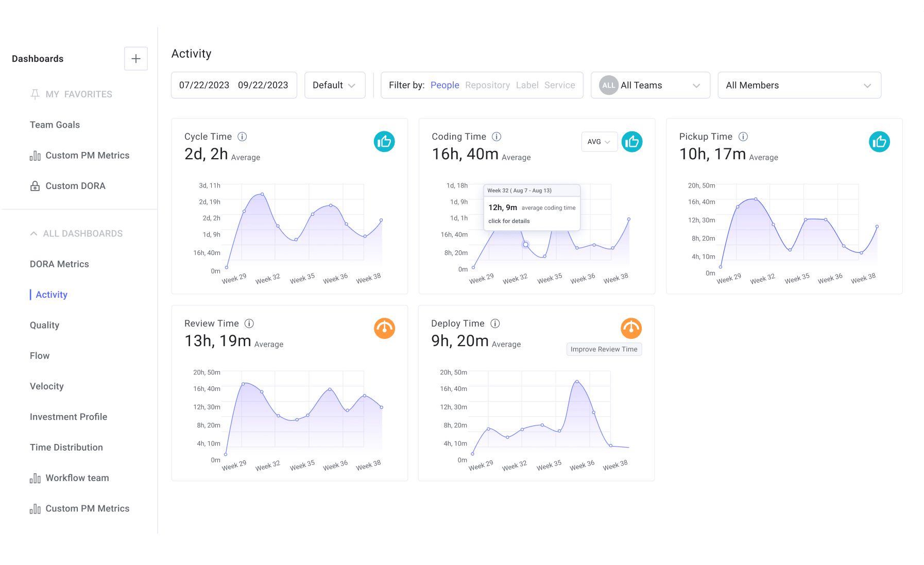Open the date range field showing 07/22/2023

(x=204, y=85)
